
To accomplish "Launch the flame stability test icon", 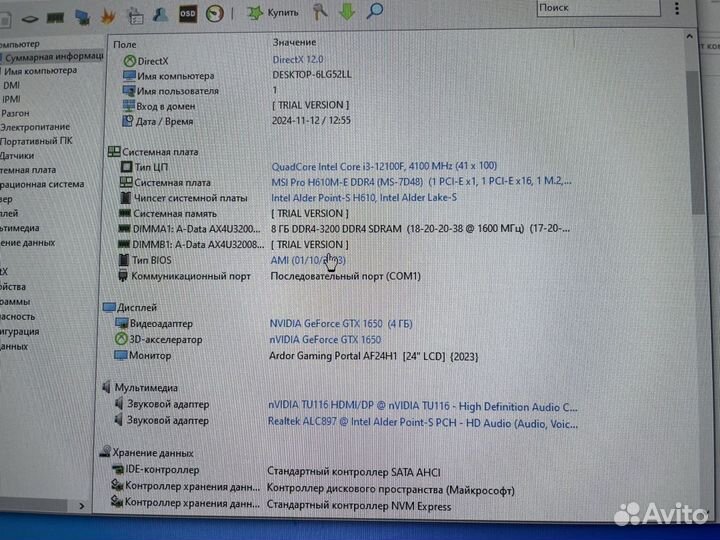I will pyautogui.click(x=108, y=17).
